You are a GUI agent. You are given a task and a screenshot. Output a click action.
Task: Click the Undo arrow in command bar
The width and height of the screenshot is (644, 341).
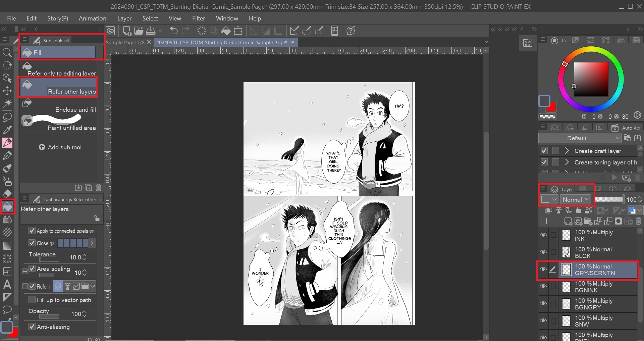(173, 31)
